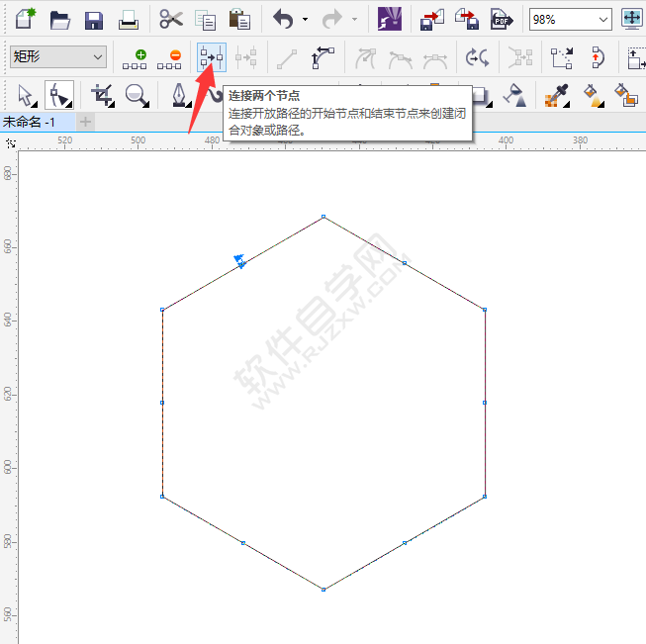Add a new document tab with plus
This screenshot has height=644, width=646.
point(86,122)
